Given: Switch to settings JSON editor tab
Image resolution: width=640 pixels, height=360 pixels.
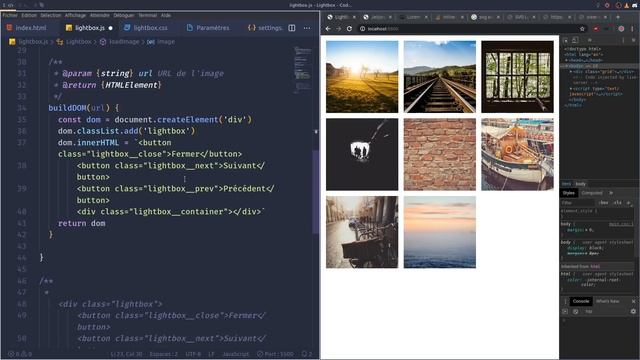Looking at the screenshot, I should coord(265,28).
